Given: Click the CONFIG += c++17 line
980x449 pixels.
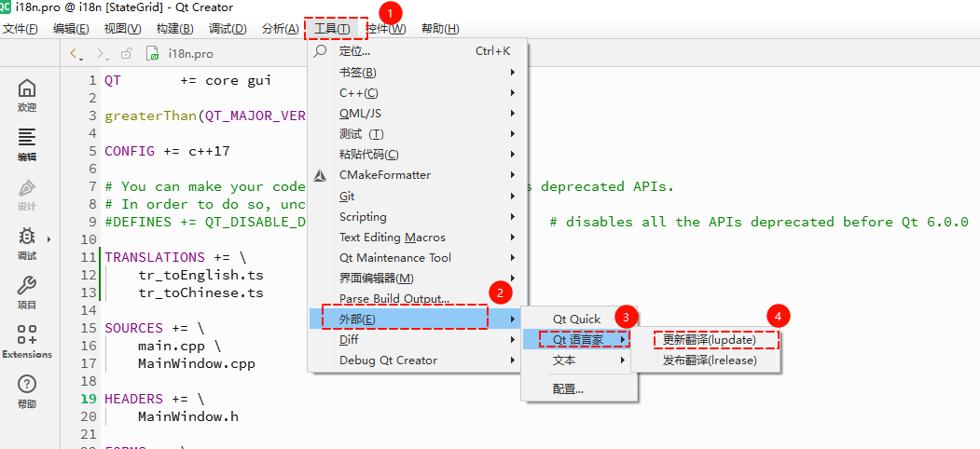Looking at the screenshot, I should point(167,151).
